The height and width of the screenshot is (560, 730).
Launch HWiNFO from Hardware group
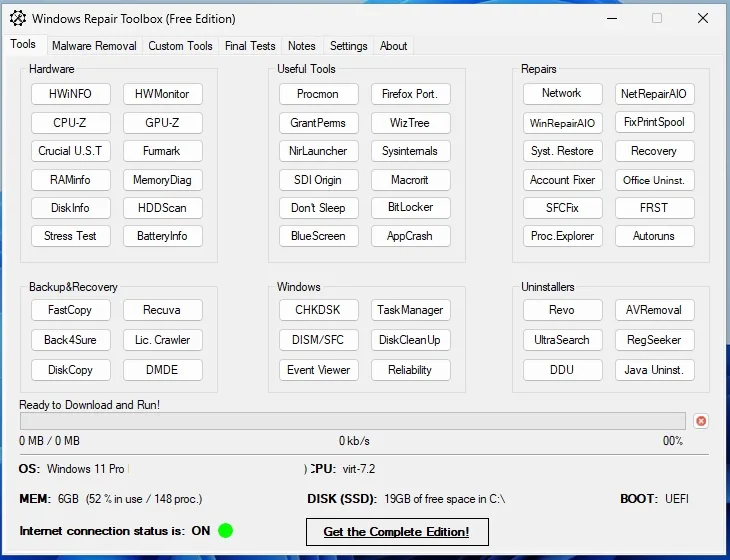click(x=71, y=94)
